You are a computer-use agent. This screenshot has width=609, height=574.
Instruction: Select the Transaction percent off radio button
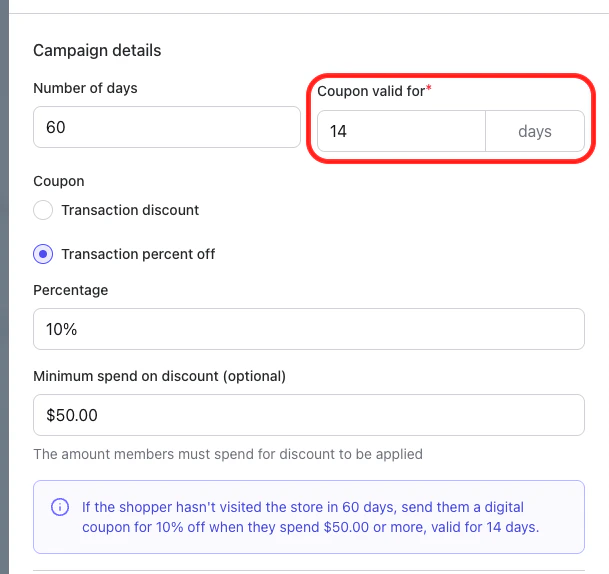43,254
